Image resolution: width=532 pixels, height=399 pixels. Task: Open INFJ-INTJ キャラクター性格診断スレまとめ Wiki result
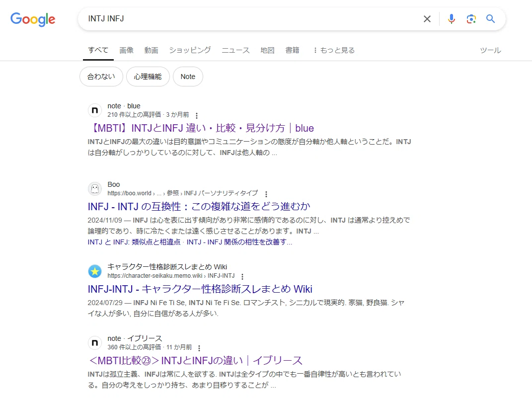point(200,289)
